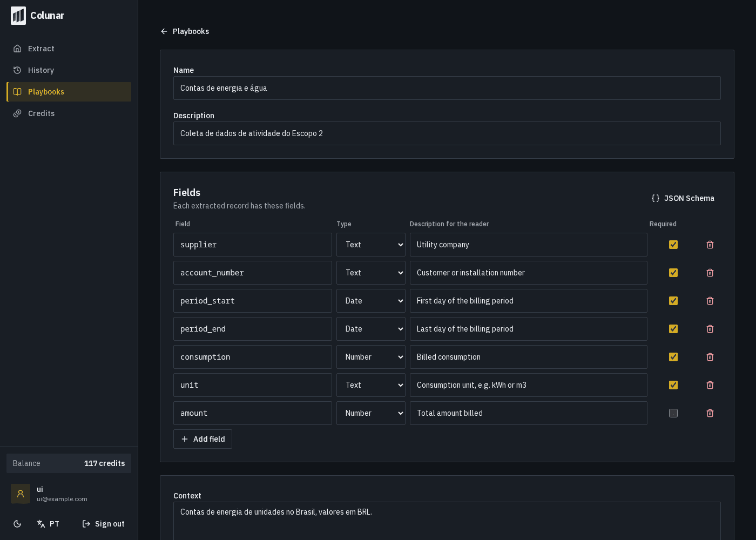756x540 pixels.
Task: Select Playbooks in the sidebar
Action: pos(69,92)
